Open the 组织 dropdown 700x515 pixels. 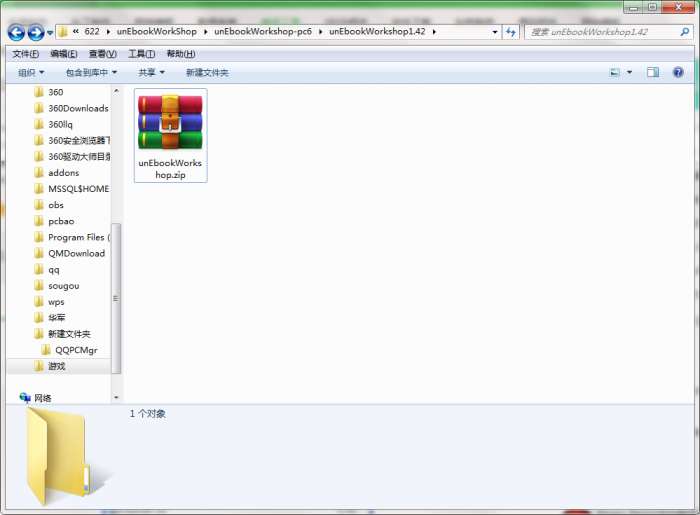(31, 72)
